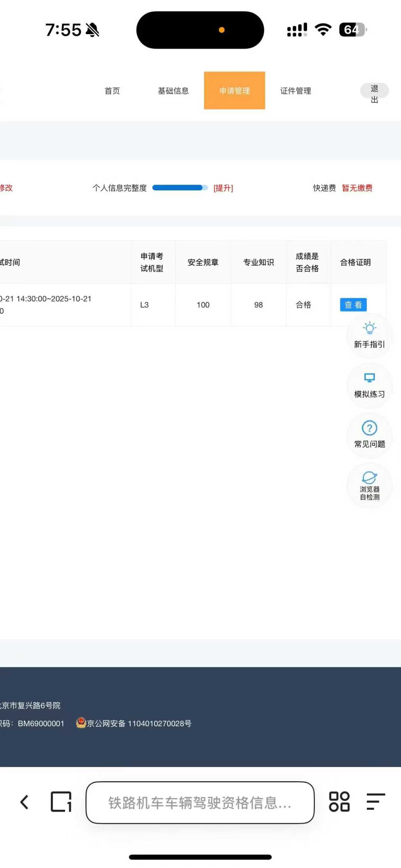Click the 京公网安备 filing number link
401x868 pixels.
click(x=139, y=723)
